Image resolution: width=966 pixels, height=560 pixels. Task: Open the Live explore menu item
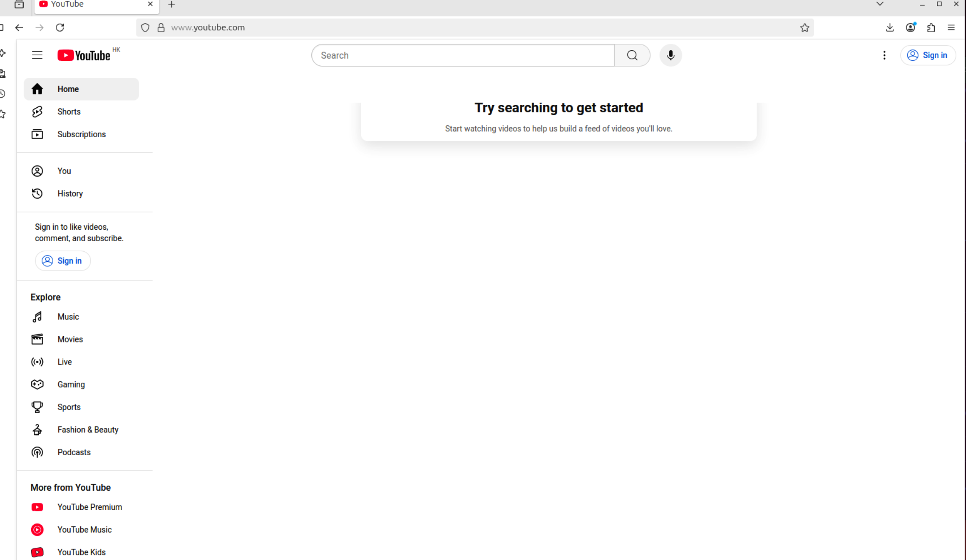(64, 362)
